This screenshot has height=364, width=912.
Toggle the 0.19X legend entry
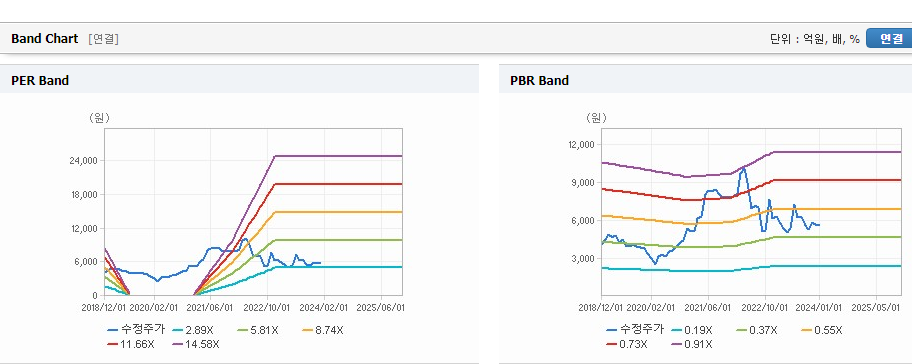coord(692,330)
